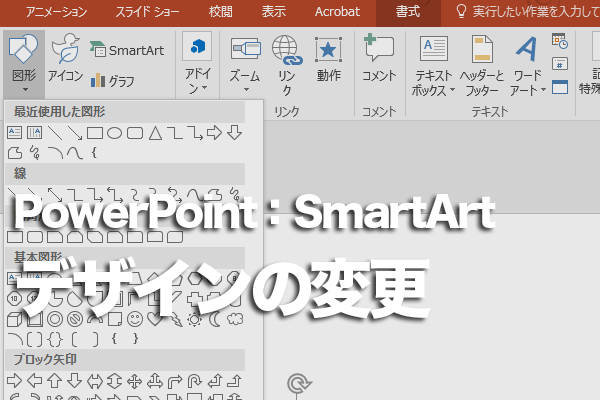Screen dimensions: 600x400
Task: Expand the アドイン dropdown arrow
Action: pyautogui.click(x=205, y=88)
